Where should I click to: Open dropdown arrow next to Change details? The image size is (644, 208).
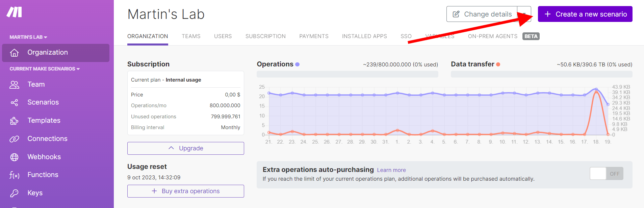(x=524, y=14)
